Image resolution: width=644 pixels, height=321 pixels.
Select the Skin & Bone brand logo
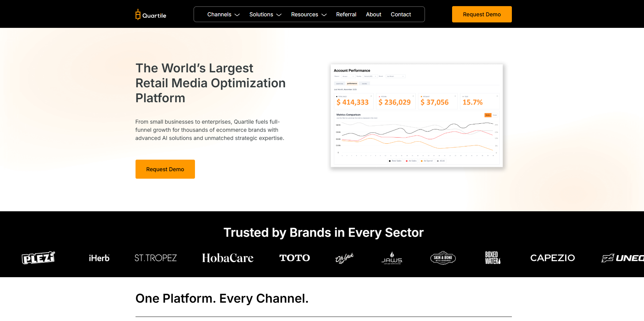443,258
